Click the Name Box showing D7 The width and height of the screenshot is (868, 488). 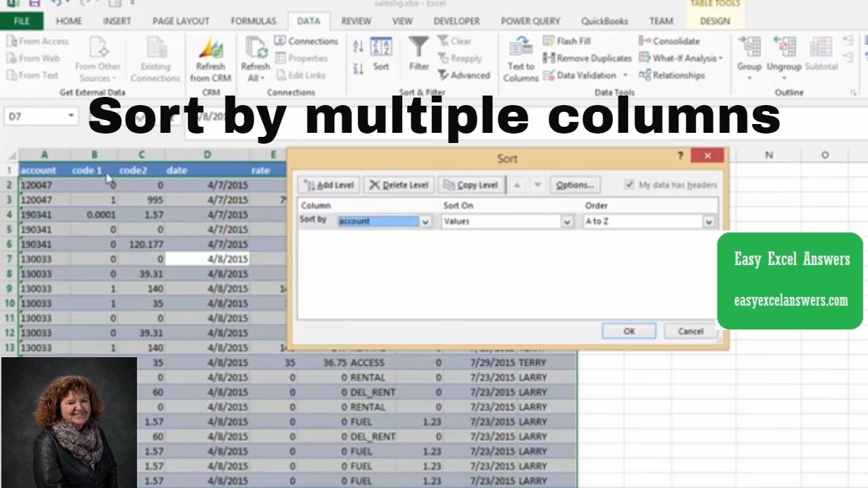tap(34, 117)
